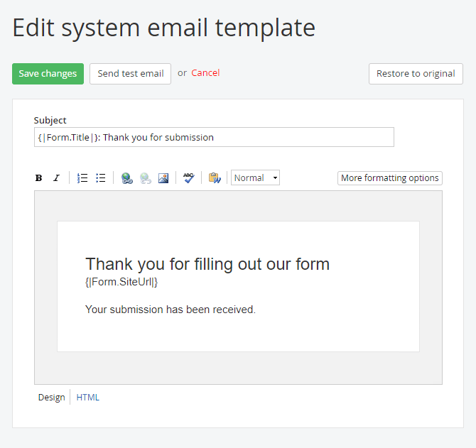Open the insert image tool
This screenshot has width=476, height=448.
tap(163, 178)
